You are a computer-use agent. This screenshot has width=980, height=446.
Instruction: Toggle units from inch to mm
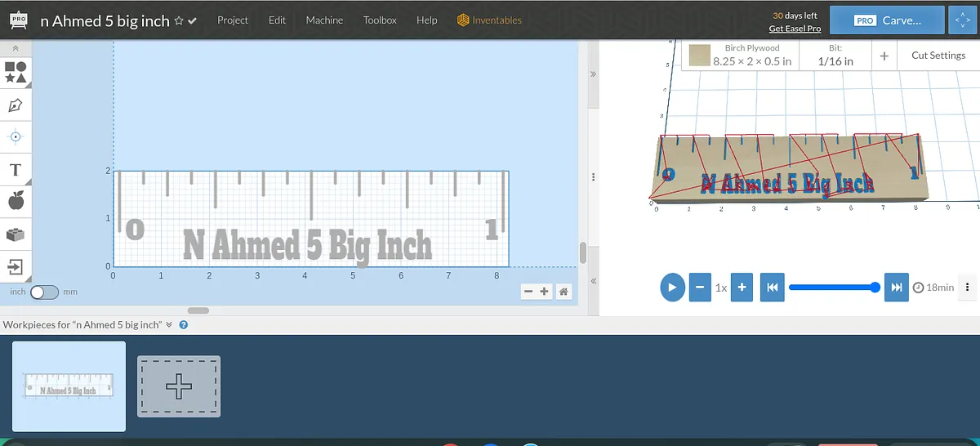(44, 292)
